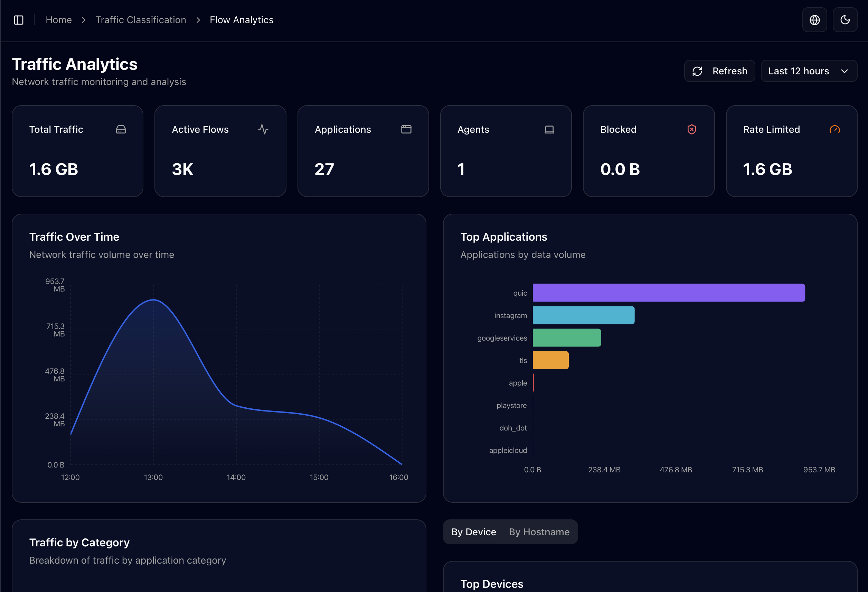Click the googleservices green bar
868x592 pixels.
567,337
